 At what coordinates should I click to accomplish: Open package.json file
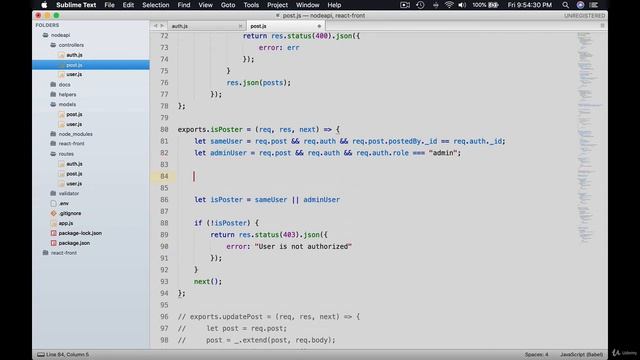74,243
